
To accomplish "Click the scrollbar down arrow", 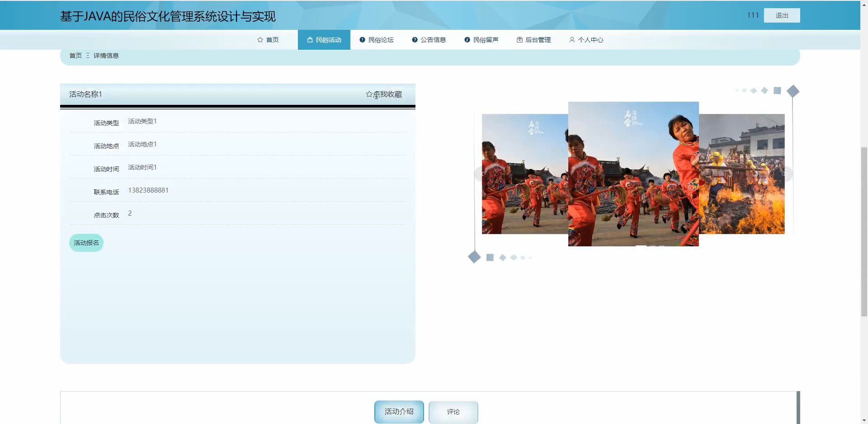I will point(864,420).
